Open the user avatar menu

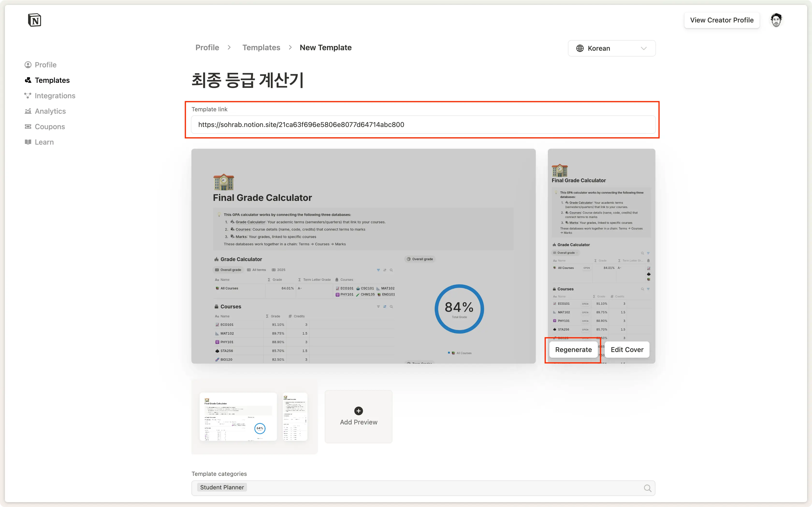pyautogui.click(x=776, y=20)
